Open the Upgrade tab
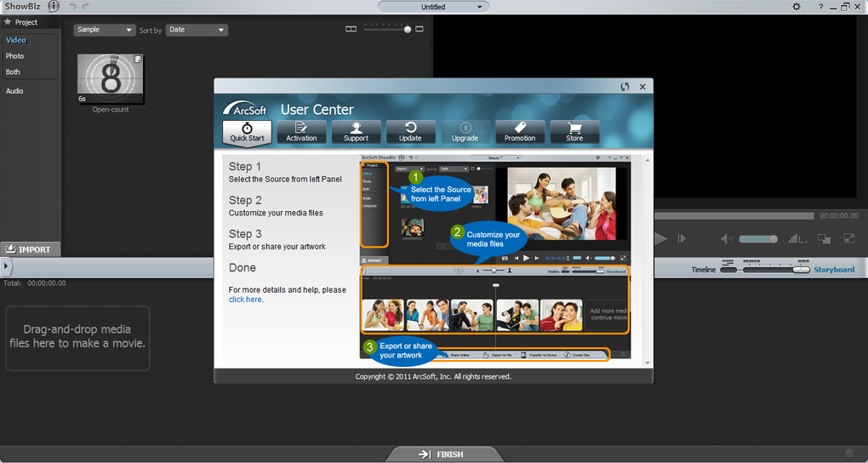 tap(465, 133)
